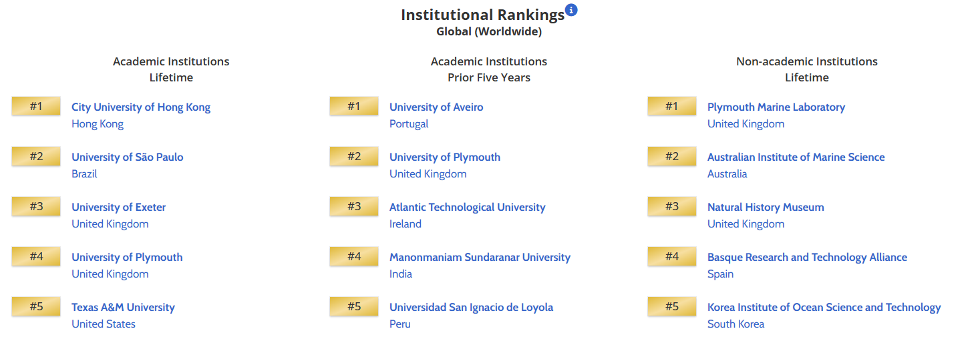Open University of Aveiro link
The height and width of the screenshot is (351, 980).
(436, 107)
